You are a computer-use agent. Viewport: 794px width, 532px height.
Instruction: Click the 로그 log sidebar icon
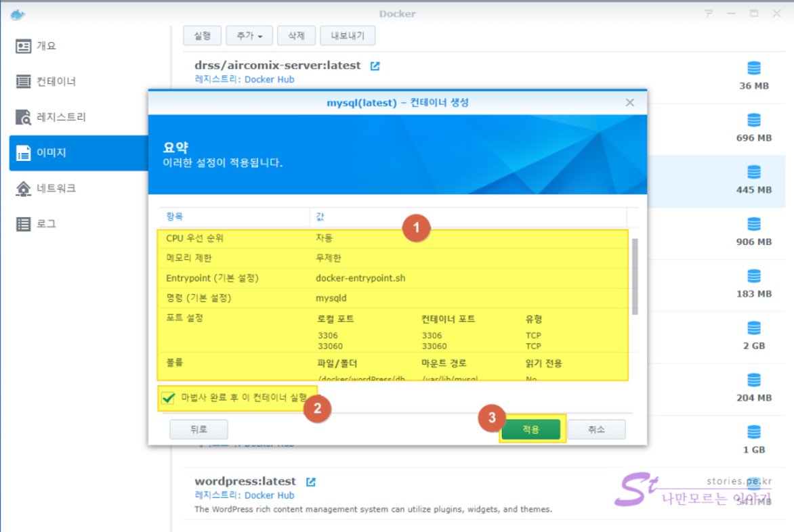pos(24,224)
